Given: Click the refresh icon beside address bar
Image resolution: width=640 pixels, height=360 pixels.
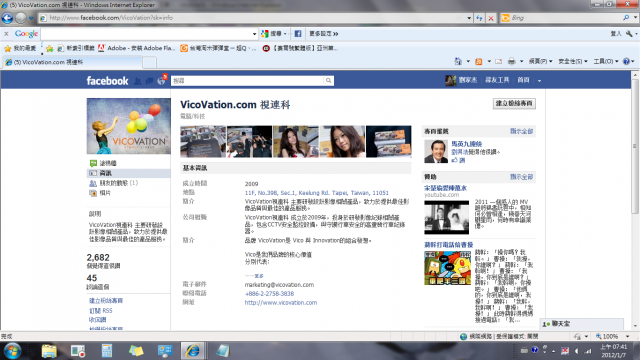Looking at the screenshot, I should click(479, 18).
